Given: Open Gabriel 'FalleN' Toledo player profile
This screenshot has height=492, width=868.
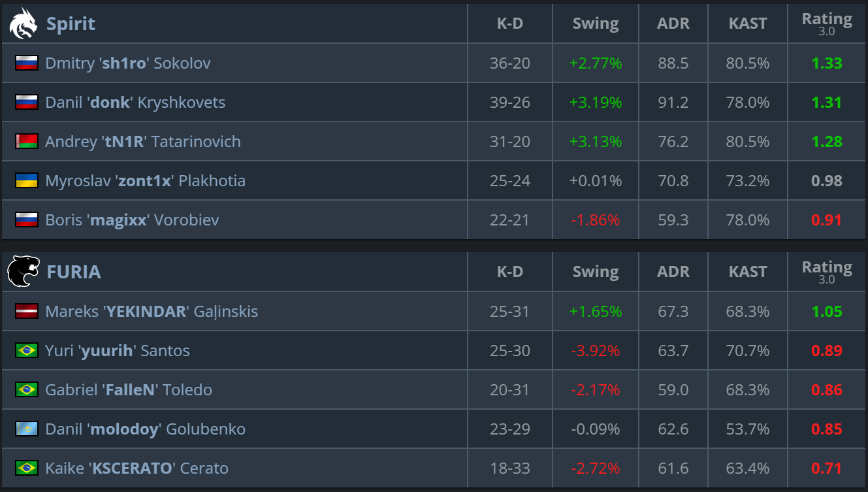Looking at the screenshot, I should click(x=129, y=390).
